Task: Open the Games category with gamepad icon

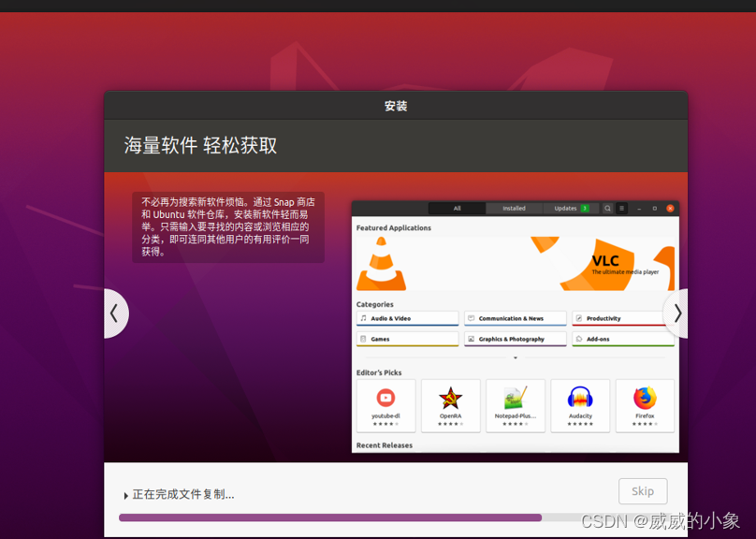Action: coord(366,338)
